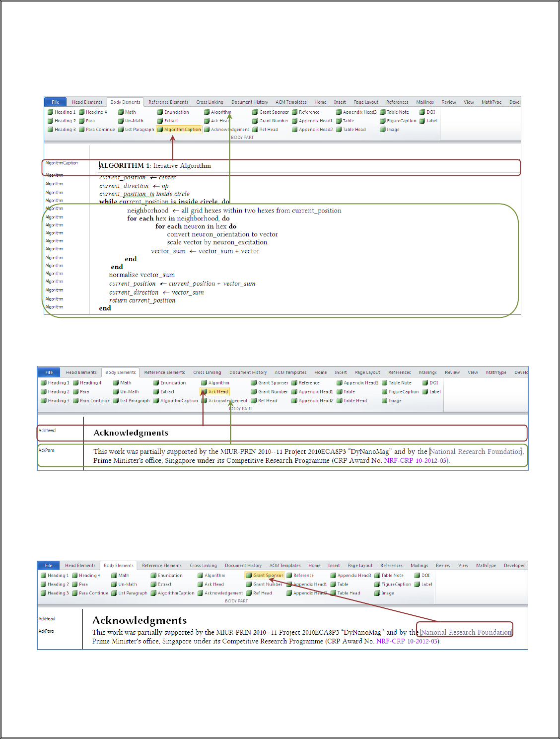Viewport: 560px width, 739px height.
Task: Open Developer tab in the Grant Sponsor-highlighted ribbon
Action: coord(514,566)
